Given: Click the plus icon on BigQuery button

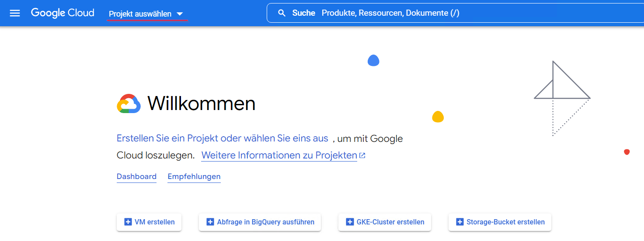Looking at the screenshot, I should coord(210,222).
